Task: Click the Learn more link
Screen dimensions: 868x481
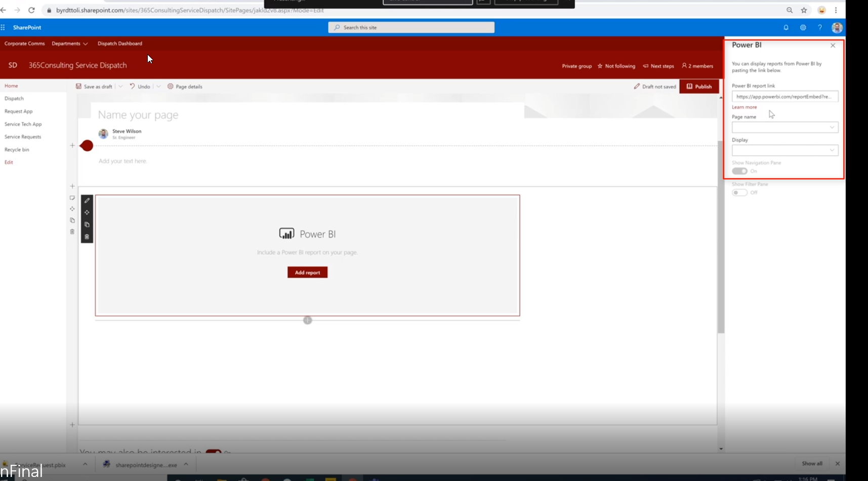Action: pos(744,107)
